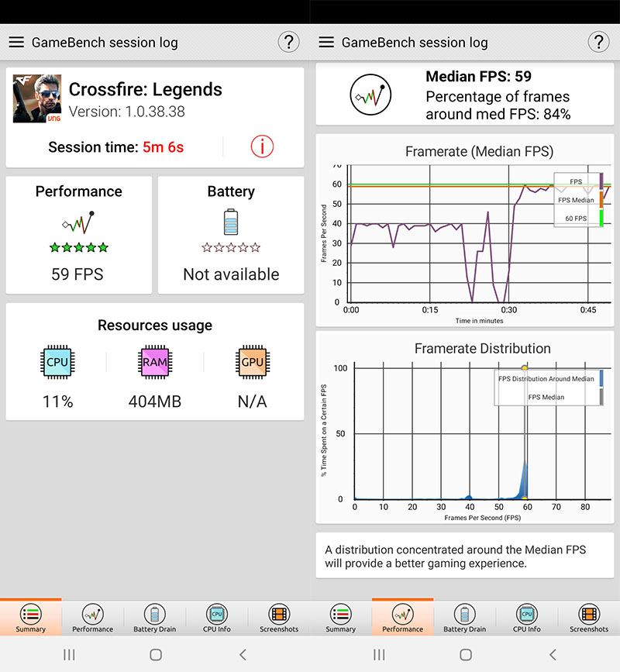Open Battery Drain tab on right screen
Image resolution: width=620 pixels, height=672 pixels.
(x=464, y=617)
